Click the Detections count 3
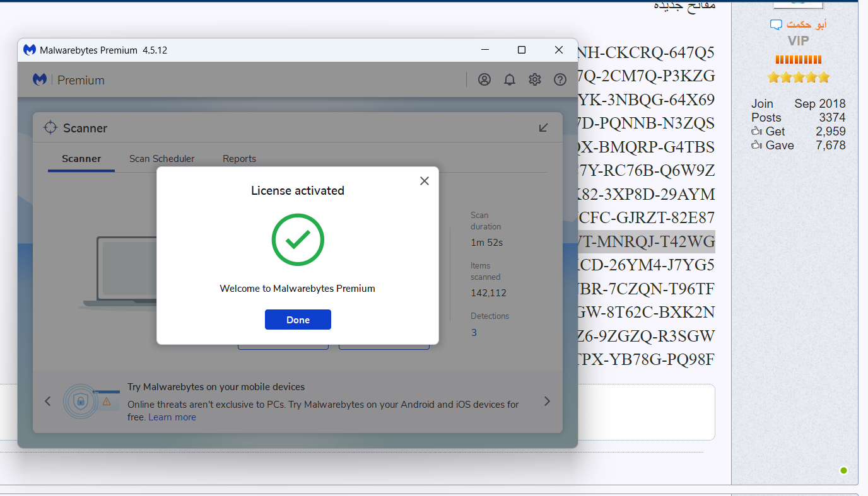Image resolution: width=868 pixels, height=496 pixels. [474, 332]
